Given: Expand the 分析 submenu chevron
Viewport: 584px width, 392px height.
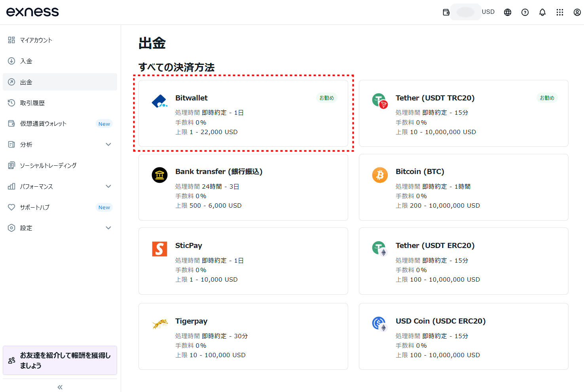Looking at the screenshot, I should click(x=108, y=144).
